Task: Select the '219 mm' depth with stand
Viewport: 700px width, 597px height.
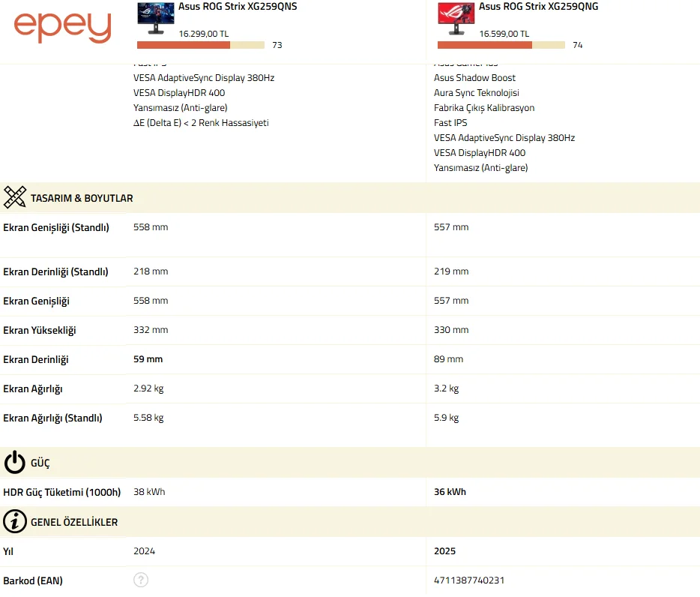Action: point(451,271)
